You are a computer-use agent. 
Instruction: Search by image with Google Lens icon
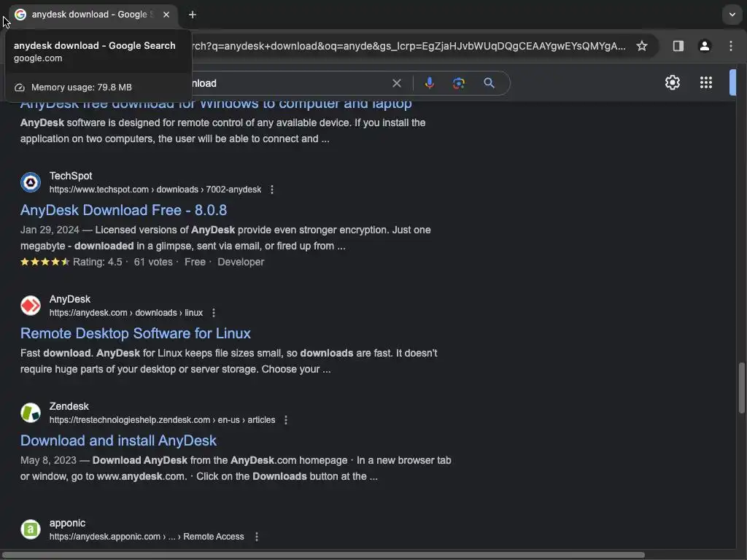point(458,83)
